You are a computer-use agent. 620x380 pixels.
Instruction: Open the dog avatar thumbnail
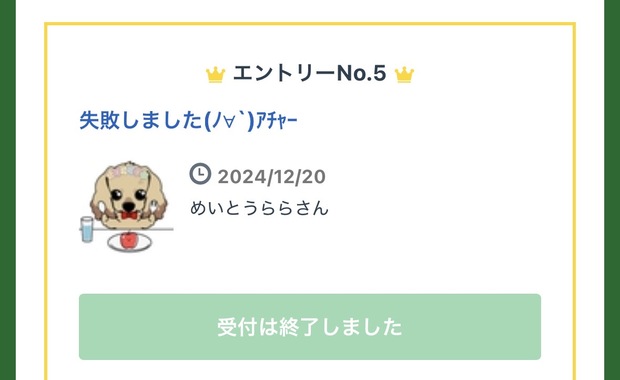point(127,206)
